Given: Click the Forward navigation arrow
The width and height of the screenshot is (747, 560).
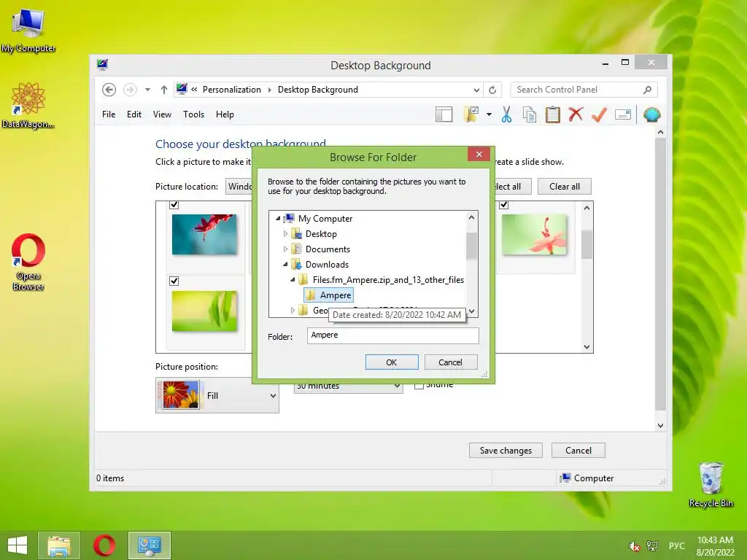Looking at the screenshot, I should pos(130,90).
